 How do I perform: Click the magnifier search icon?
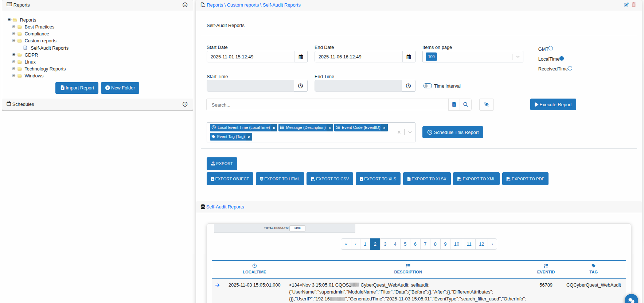[466, 105]
